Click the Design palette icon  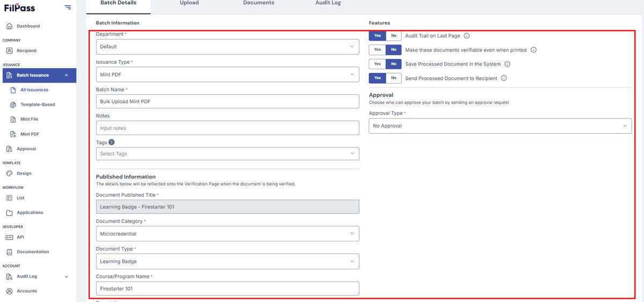coord(10,173)
